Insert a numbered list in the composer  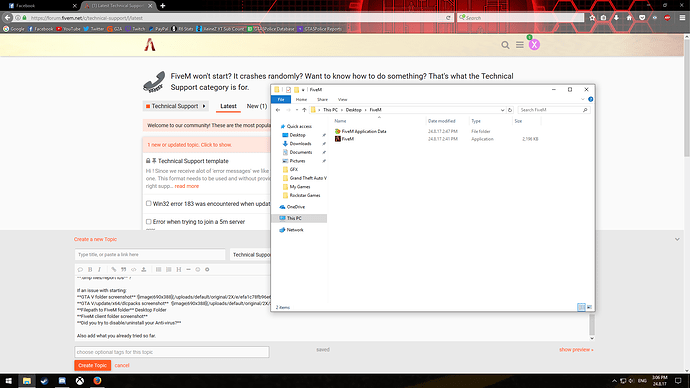tap(169, 269)
